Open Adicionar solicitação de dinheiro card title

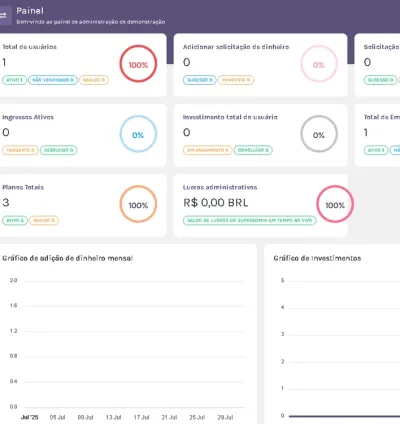[x=236, y=47]
